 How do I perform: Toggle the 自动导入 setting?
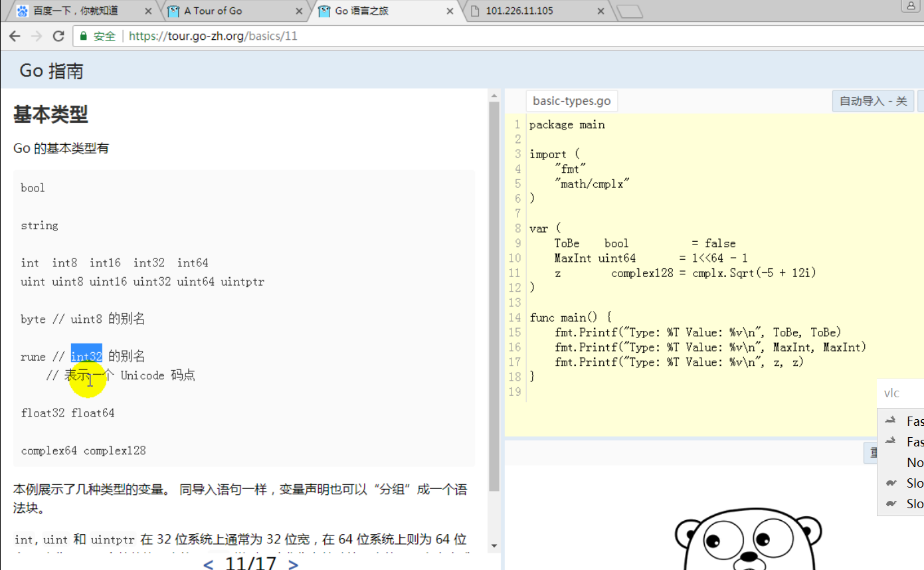[x=872, y=100]
